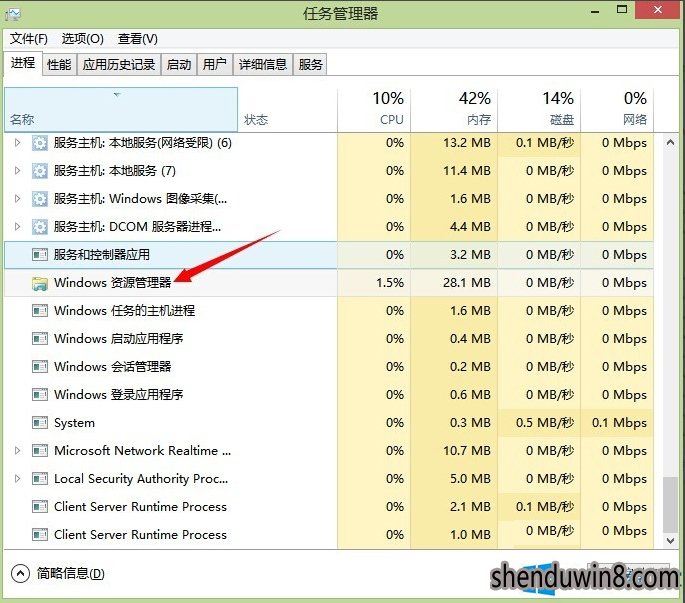
Task: Switch to the 详细信息 tab
Action: (x=263, y=65)
